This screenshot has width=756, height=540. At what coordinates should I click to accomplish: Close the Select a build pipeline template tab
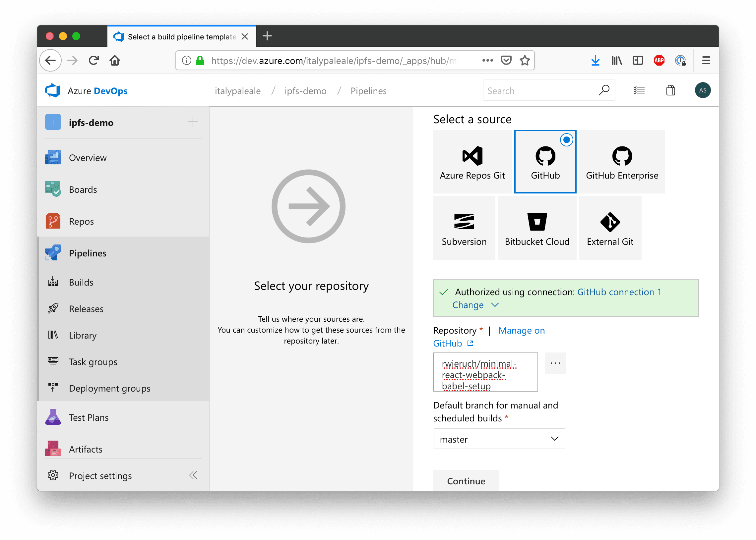point(245,36)
